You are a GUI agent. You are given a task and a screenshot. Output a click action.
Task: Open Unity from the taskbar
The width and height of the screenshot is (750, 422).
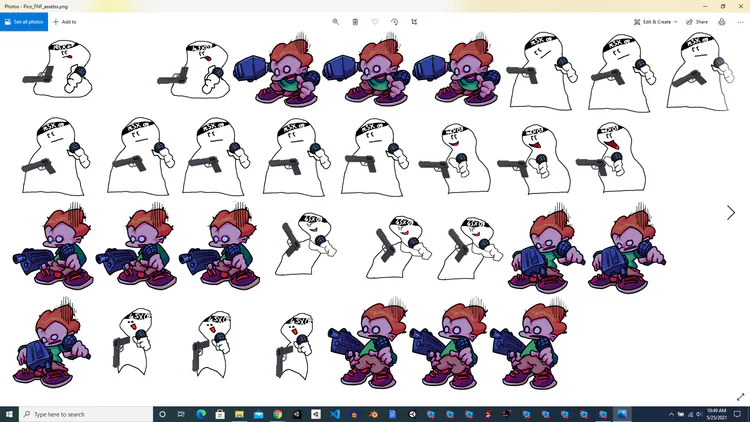pyautogui.click(x=411, y=414)
